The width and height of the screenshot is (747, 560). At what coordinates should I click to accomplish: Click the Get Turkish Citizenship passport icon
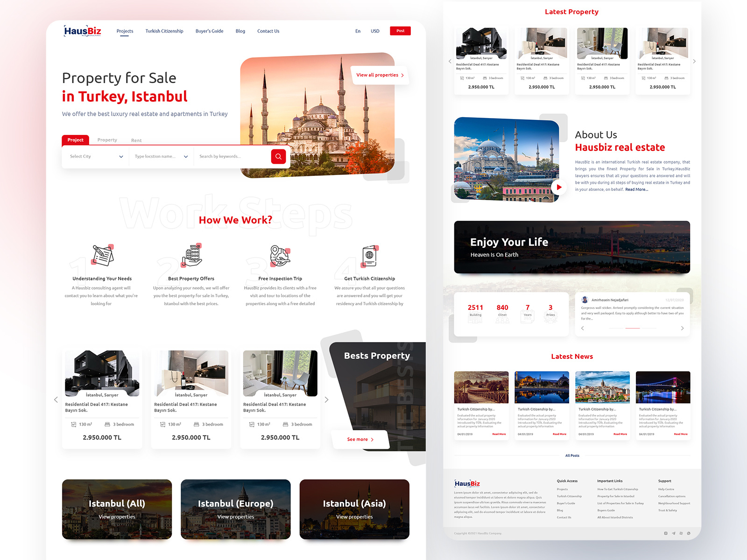coord(369,256)
